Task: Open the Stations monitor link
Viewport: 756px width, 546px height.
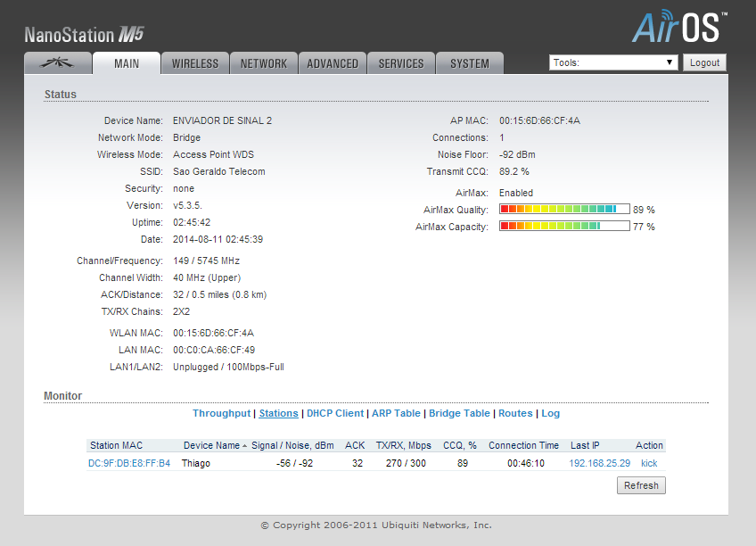Action: tap(279, 413)
